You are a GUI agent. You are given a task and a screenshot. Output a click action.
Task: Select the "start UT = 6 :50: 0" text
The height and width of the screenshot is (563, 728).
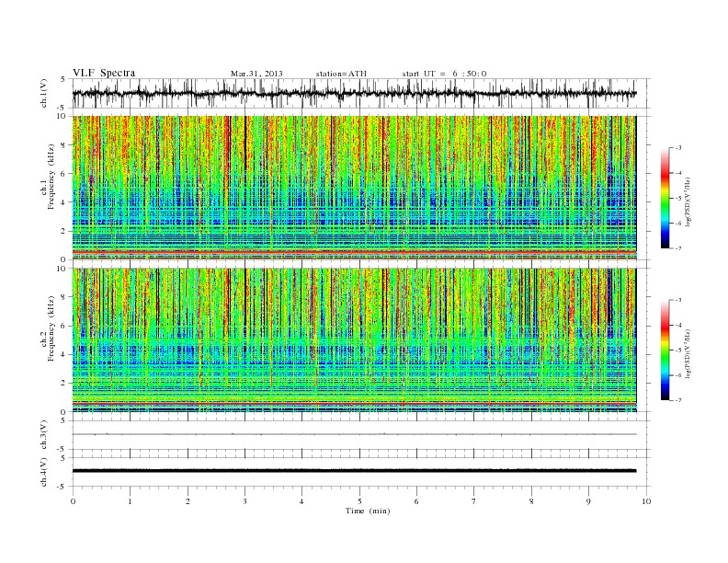coord(444,74)
